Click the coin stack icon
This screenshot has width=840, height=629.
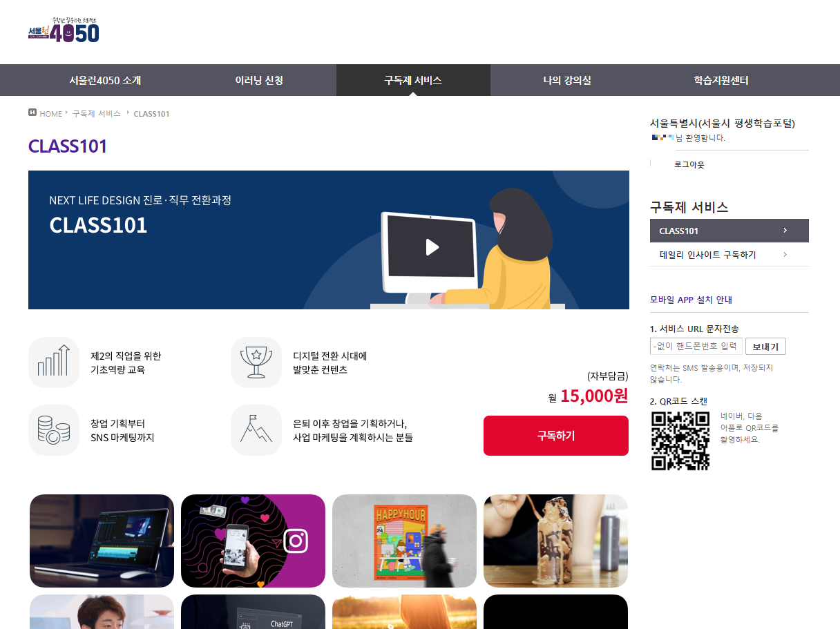point(54,430)
